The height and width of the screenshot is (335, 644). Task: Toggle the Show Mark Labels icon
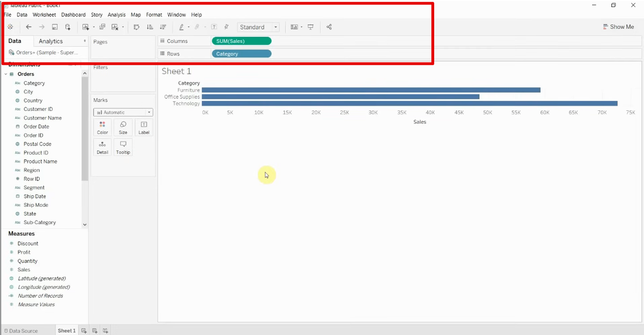[213, 27]
